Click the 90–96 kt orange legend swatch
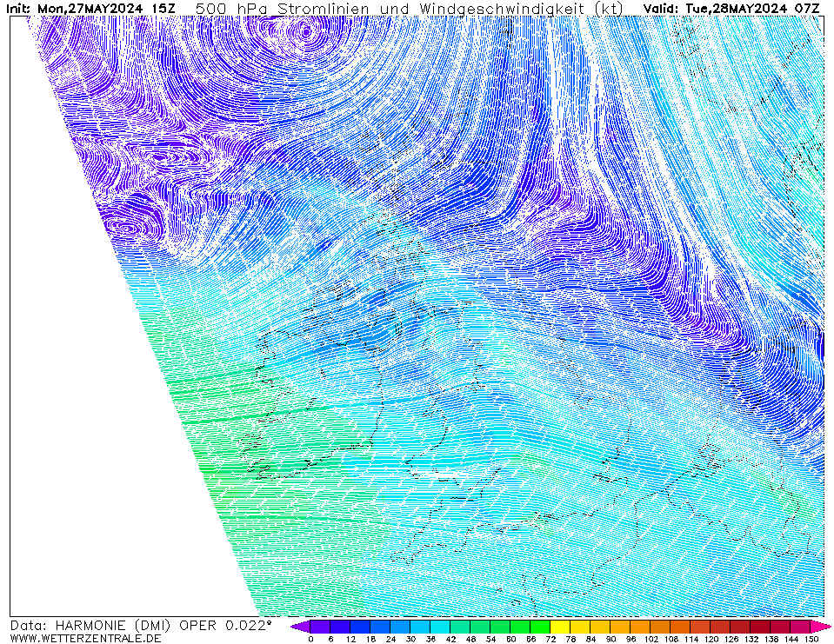834x644 pixels. [621, 627]
